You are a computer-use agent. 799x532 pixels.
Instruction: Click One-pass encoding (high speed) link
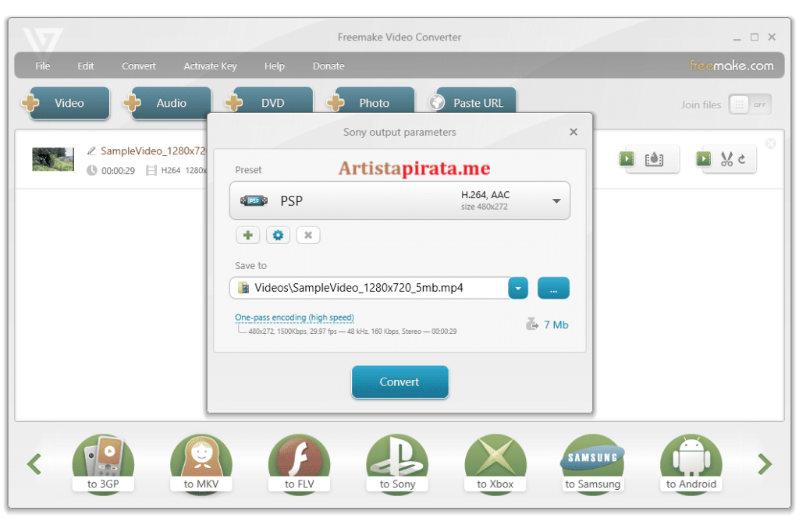[294, 317]
